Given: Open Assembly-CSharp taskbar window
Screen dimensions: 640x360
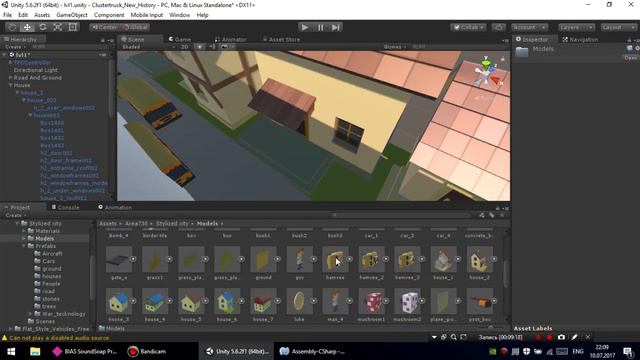Looking at the screenshot, I should 313,351.
